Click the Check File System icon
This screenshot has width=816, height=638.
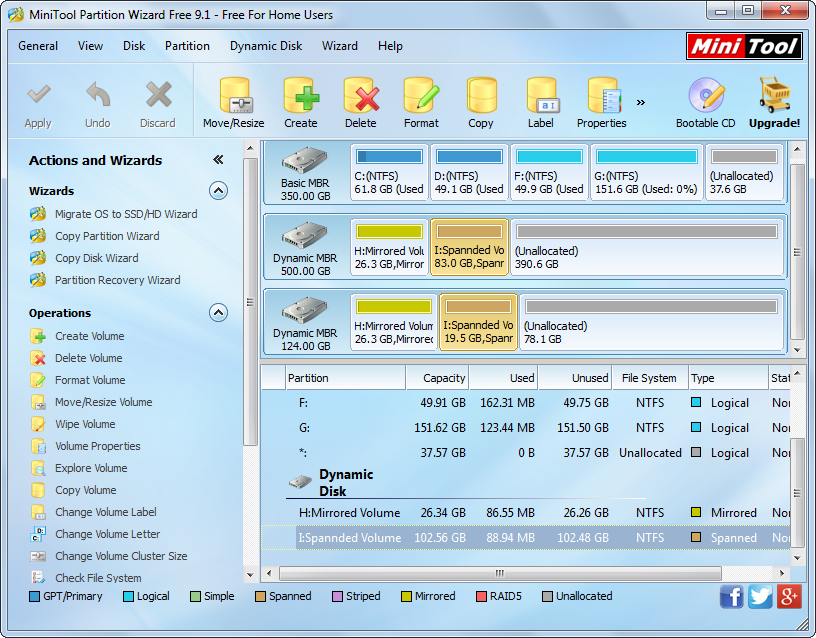(37, 578)
